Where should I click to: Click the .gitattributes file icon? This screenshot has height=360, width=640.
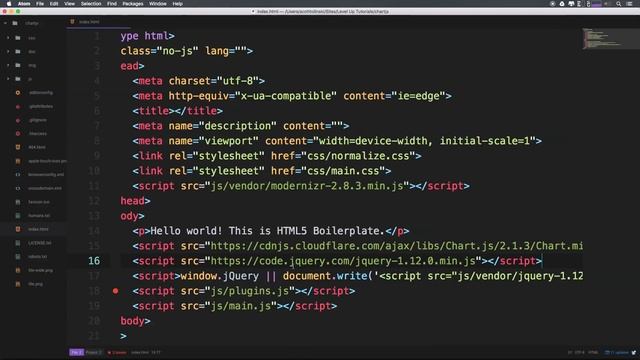coord(18,107)
